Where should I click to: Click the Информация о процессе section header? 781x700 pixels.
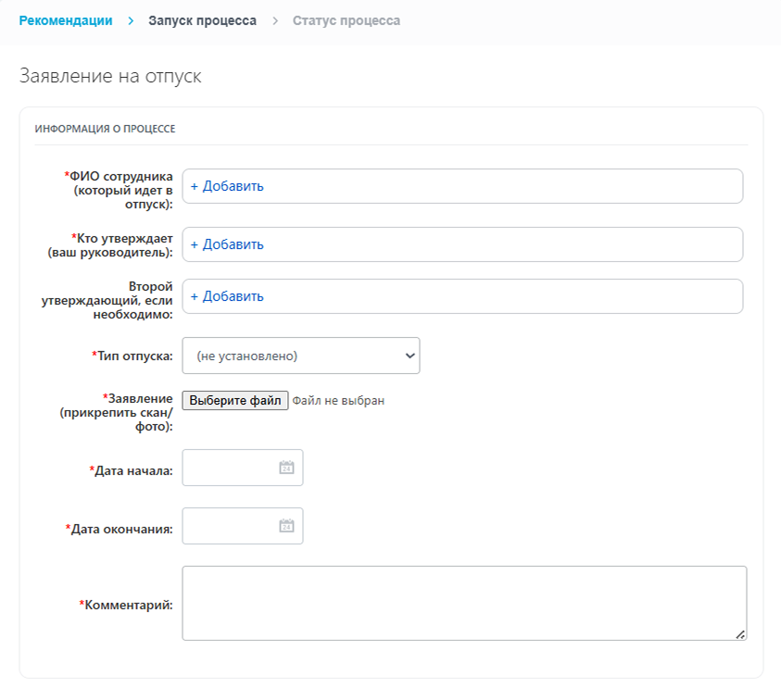click(106, 129)
